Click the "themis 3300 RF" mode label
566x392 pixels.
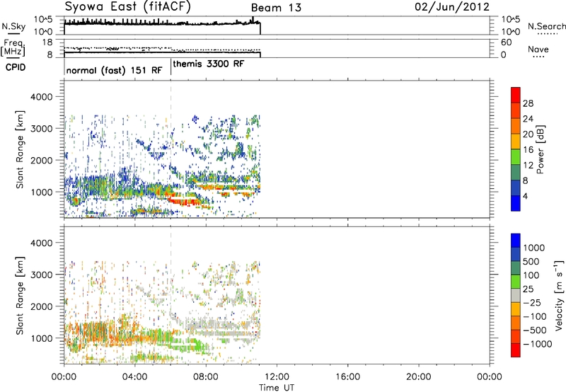[x=209, y=64]
